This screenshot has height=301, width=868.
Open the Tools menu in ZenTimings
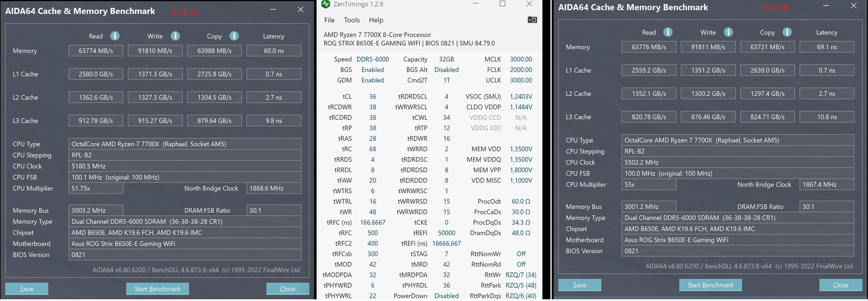(352, 20)
